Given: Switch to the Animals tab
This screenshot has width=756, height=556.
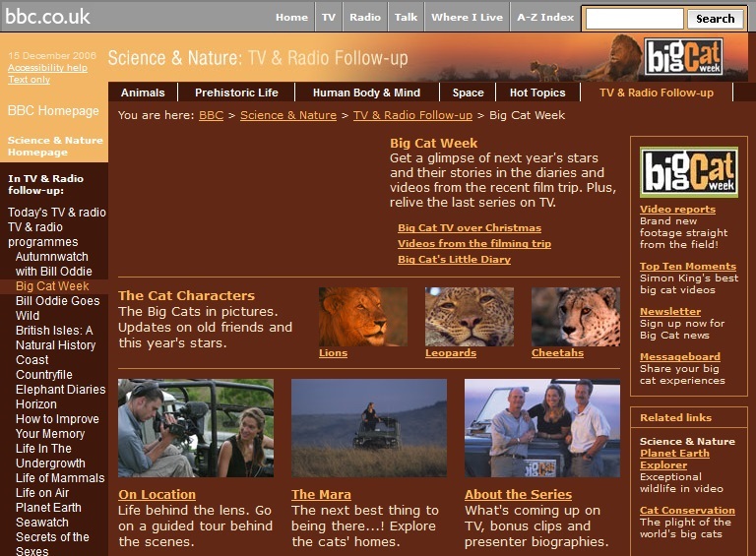Looking at the screenshot, I should tap(143, 93).
